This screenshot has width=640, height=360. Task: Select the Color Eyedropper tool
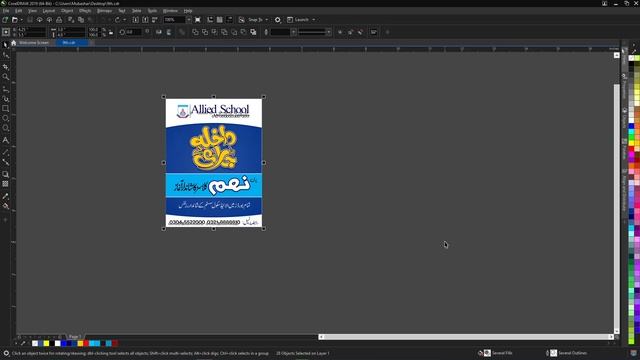pyautogui.click(x=5, y=196)
